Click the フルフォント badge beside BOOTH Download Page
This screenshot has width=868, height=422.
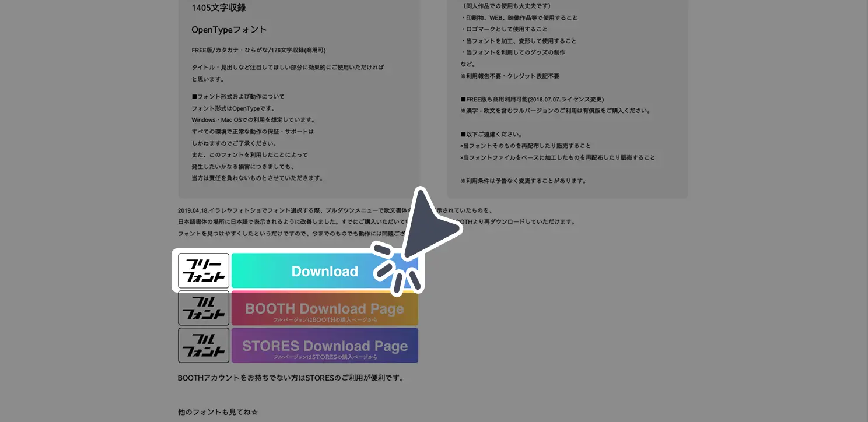click(x=204, y=308)
